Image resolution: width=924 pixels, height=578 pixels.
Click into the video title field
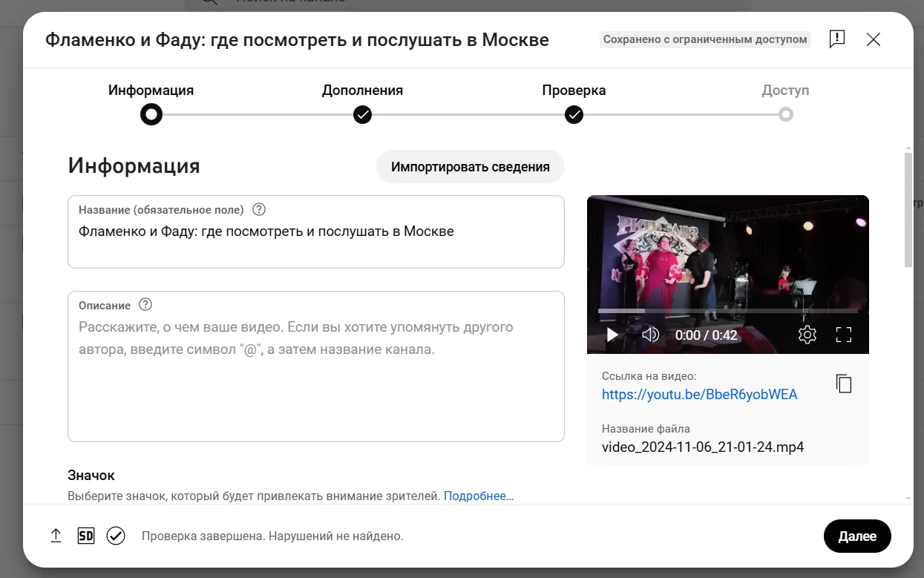click(x=316, y=231)
